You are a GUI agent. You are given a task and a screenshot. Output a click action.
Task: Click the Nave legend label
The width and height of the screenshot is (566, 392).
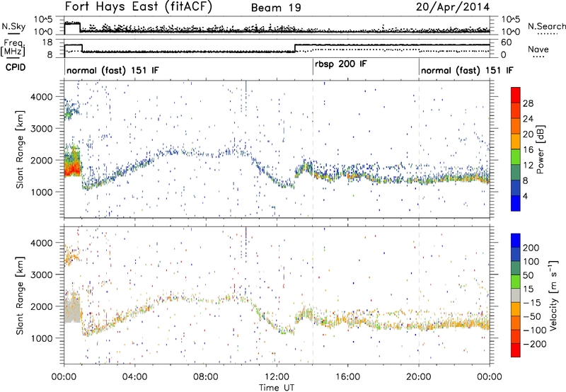pyautogui.click(x=538, y=49)
